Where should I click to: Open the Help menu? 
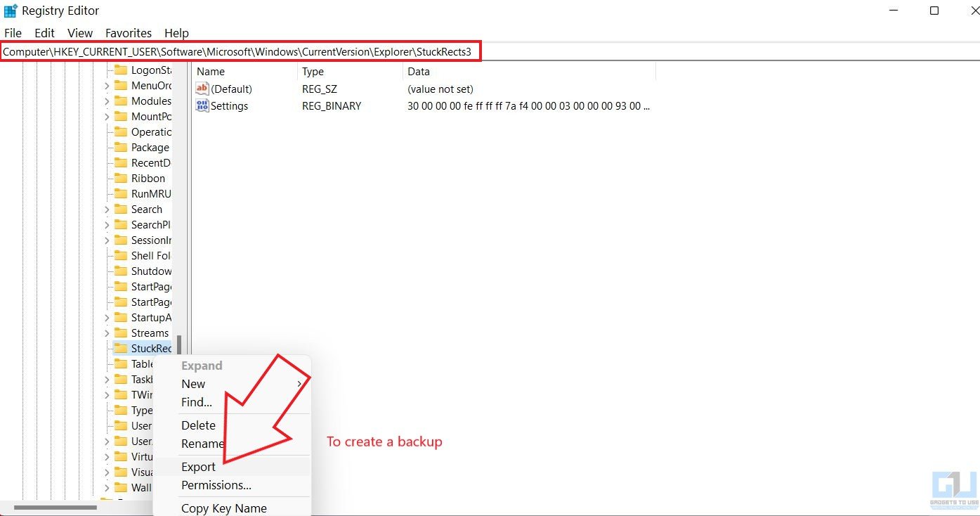click(176, 33)
